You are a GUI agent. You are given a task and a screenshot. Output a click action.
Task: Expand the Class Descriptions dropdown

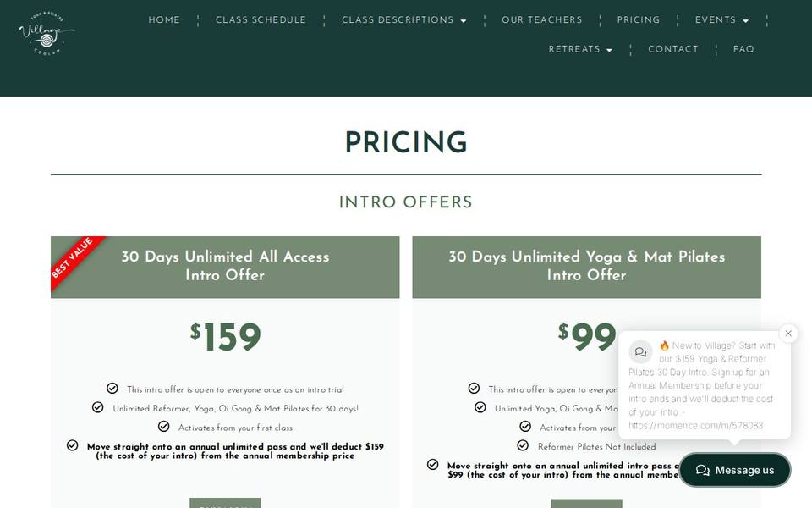pos(404,20)
